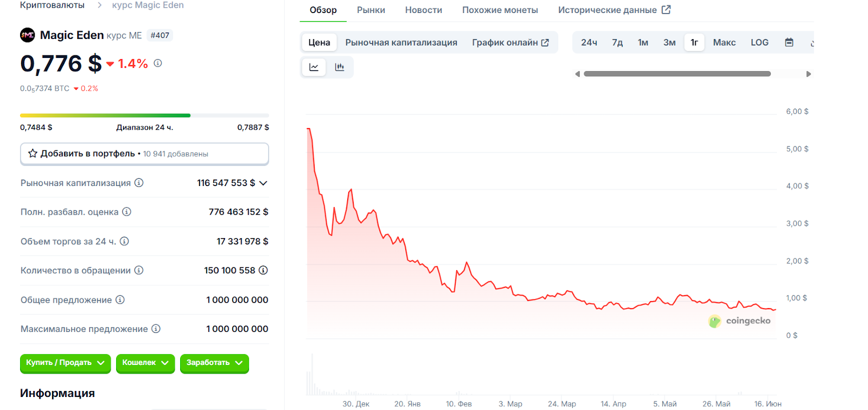
Task: Switch chart to Цена mode
Action: point(319,42)
